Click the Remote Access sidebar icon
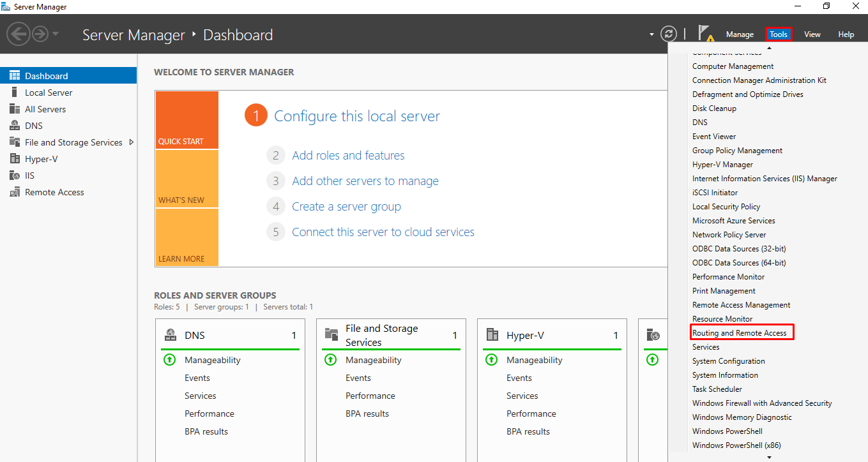868x462 pixels. (15, 192)
